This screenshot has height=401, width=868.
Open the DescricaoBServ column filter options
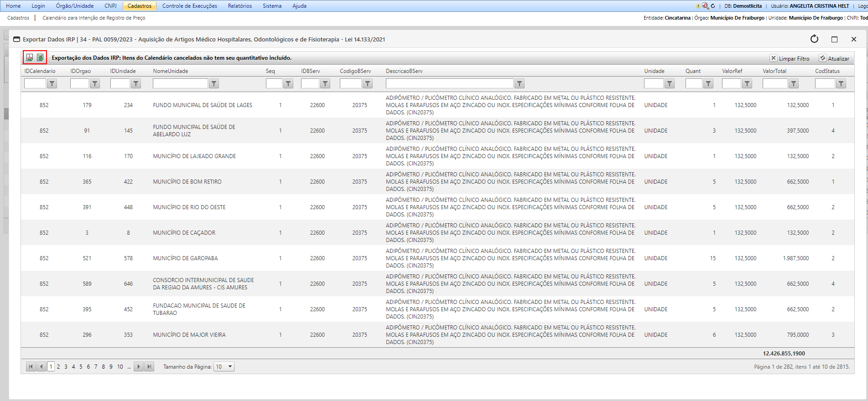(520, 83)
